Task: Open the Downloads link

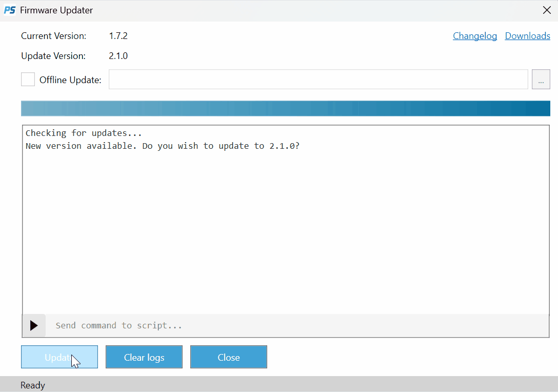Action: 527,36
